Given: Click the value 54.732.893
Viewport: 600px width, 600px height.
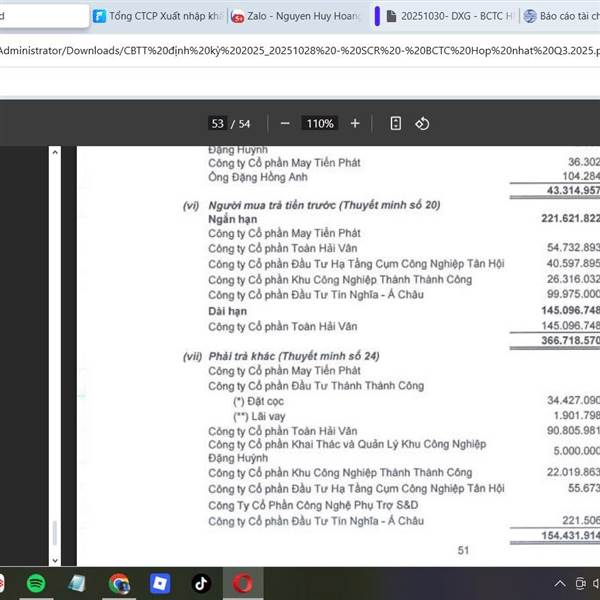Looking at the screenshot, I should 573,248.
